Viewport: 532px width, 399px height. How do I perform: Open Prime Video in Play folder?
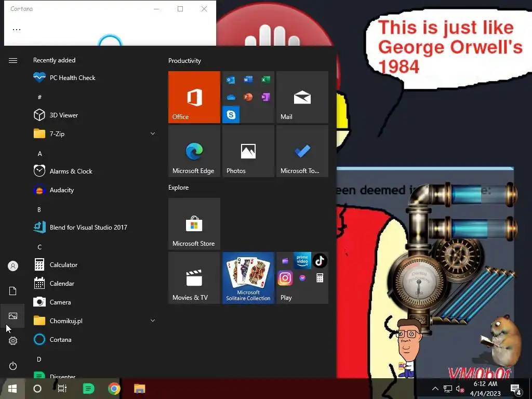click(302, 261)
